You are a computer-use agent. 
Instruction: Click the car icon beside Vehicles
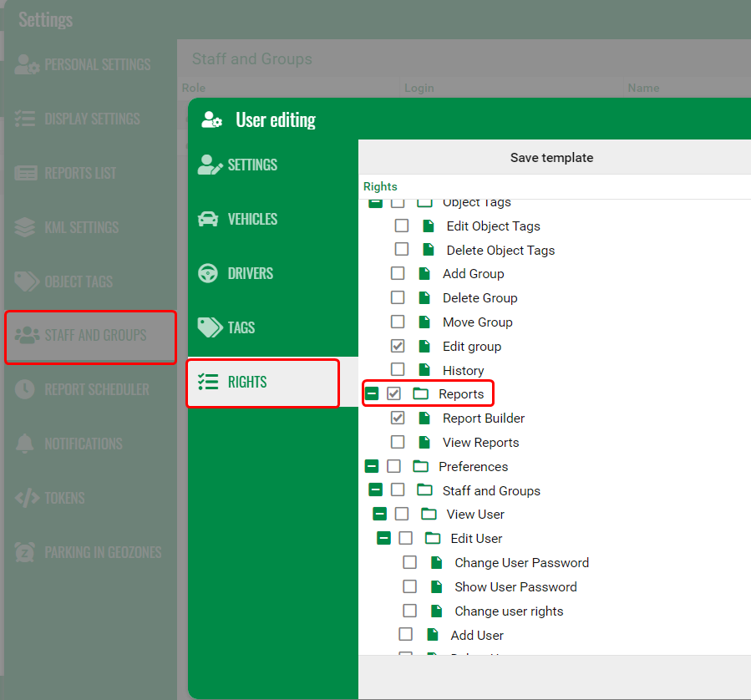tap(208, 219)
